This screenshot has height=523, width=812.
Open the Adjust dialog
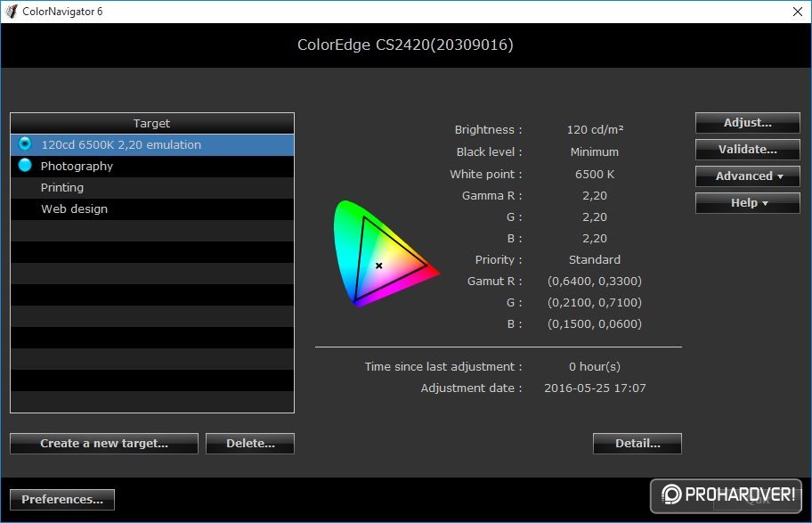pos(747,123)
